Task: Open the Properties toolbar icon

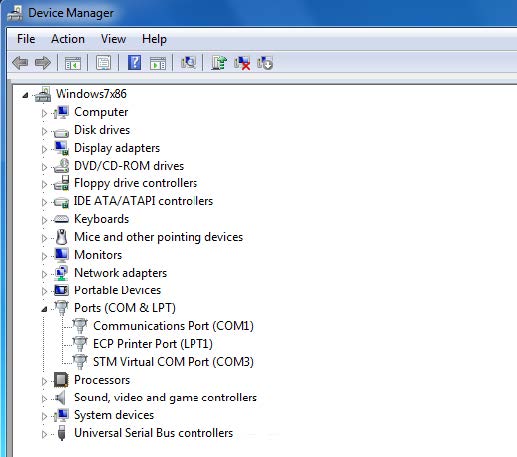Action: click(103, 63)
